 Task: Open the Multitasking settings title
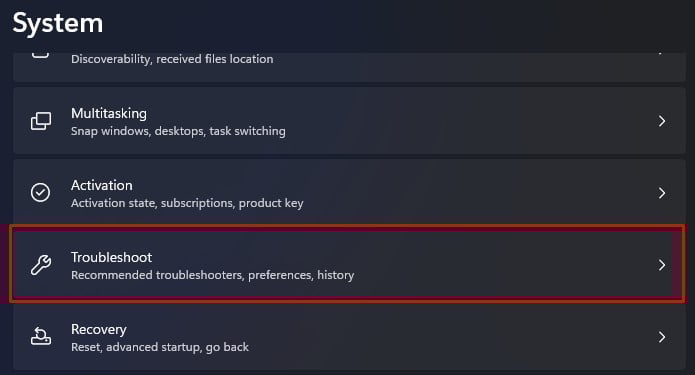[109, 113]
